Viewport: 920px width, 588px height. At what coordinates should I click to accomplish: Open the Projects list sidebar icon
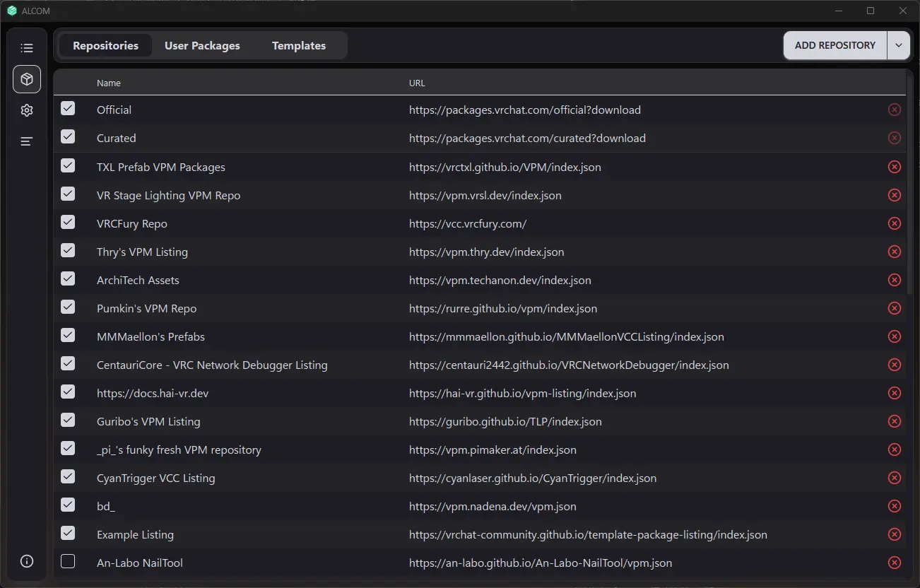[27, 48]
